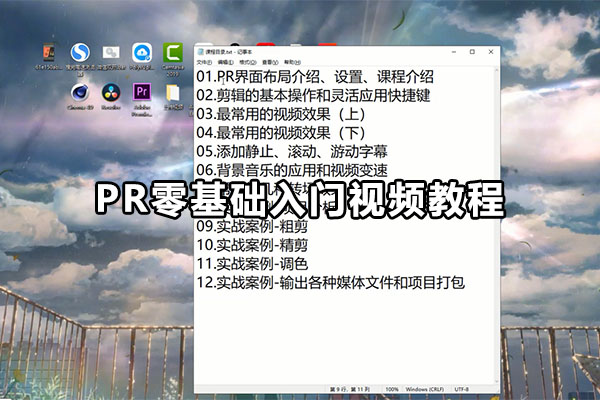Click line "10.实战案例-精剪"

pyautogui.click(x=252, y=245)
